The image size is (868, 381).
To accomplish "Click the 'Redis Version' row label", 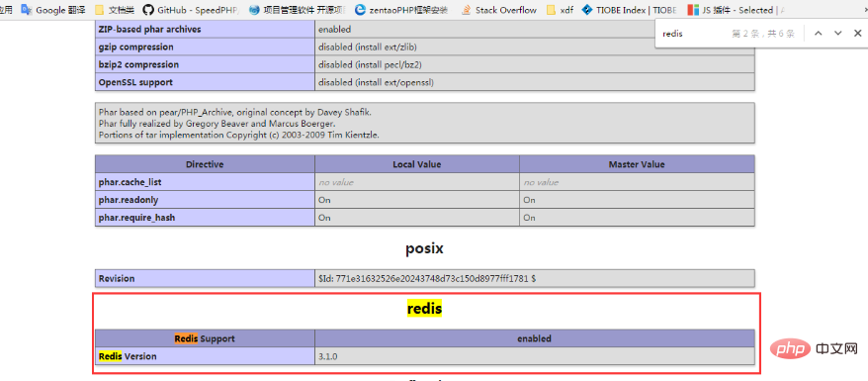I will coord(205,356).
